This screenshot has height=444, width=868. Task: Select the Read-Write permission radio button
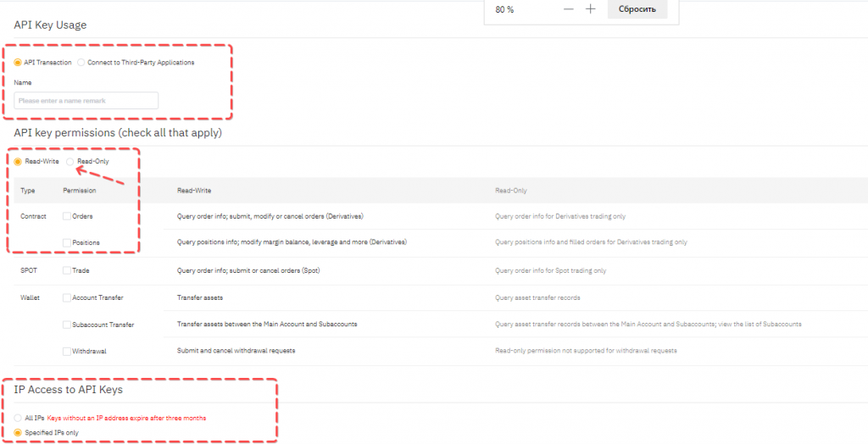coord(18,162)
